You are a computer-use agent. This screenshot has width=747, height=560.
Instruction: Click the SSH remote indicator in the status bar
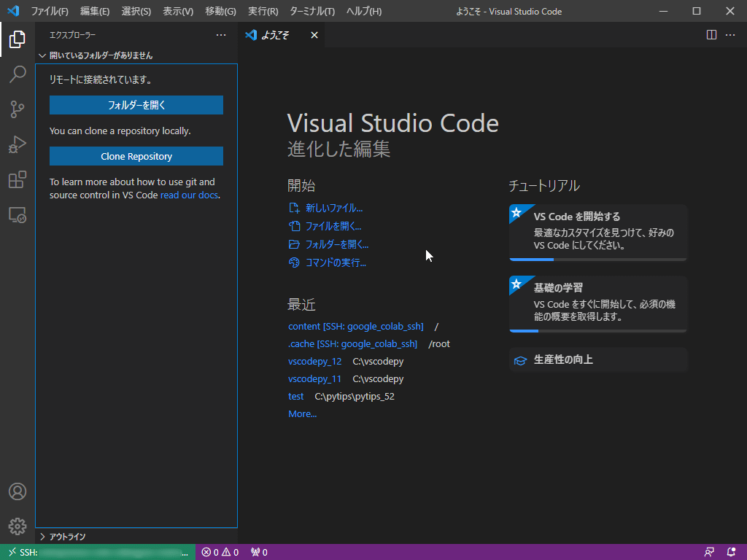[95, 552]
